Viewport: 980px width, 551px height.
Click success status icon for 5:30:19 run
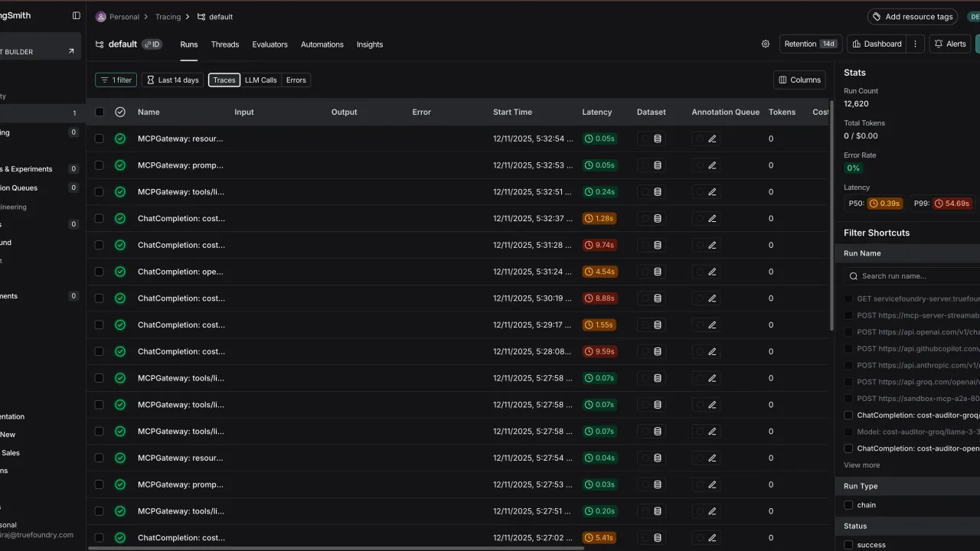pos(120,298)
